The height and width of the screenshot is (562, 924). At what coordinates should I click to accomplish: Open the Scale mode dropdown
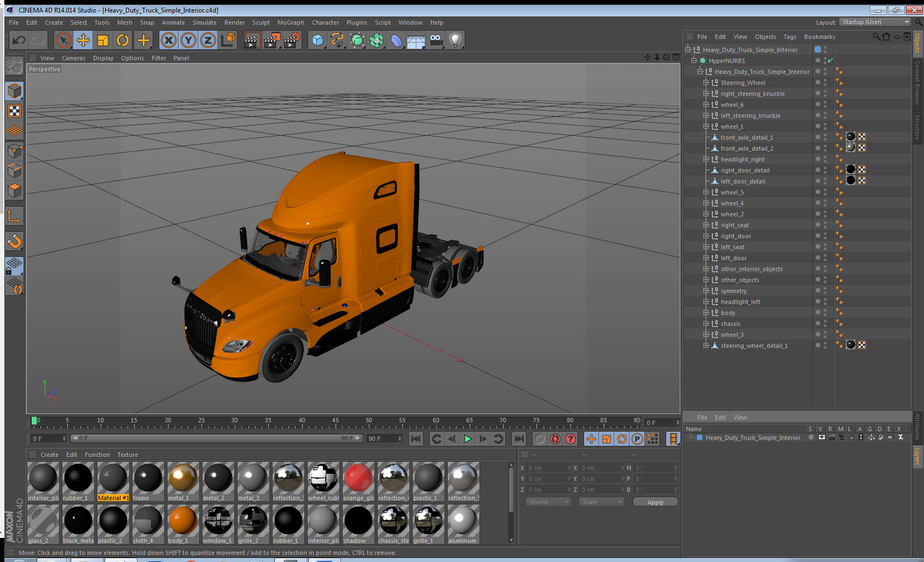coord(602,502)
